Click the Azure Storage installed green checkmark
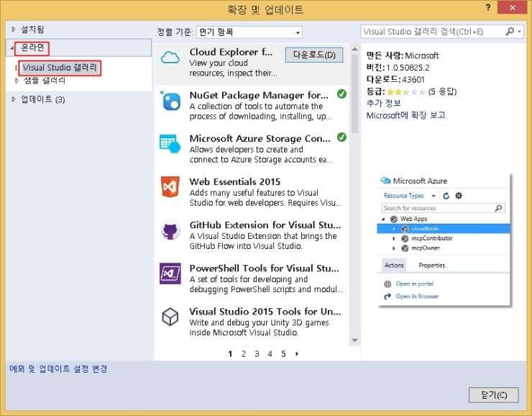532x416 pixels. click(x=341, y=137)
